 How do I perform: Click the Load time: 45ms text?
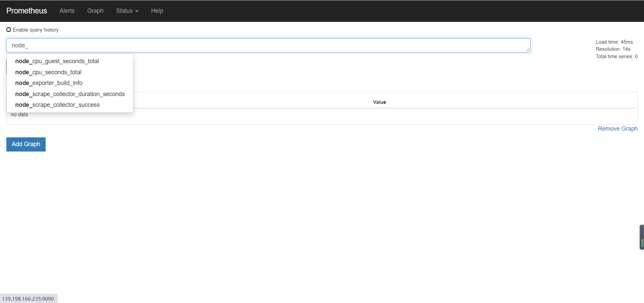tap(614, 42)
